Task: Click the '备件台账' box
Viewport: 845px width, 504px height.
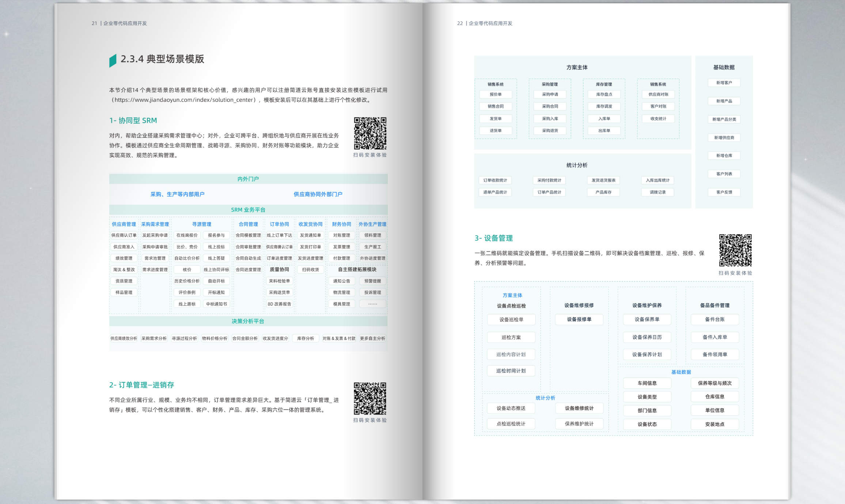Action: [x=715, y=319]
